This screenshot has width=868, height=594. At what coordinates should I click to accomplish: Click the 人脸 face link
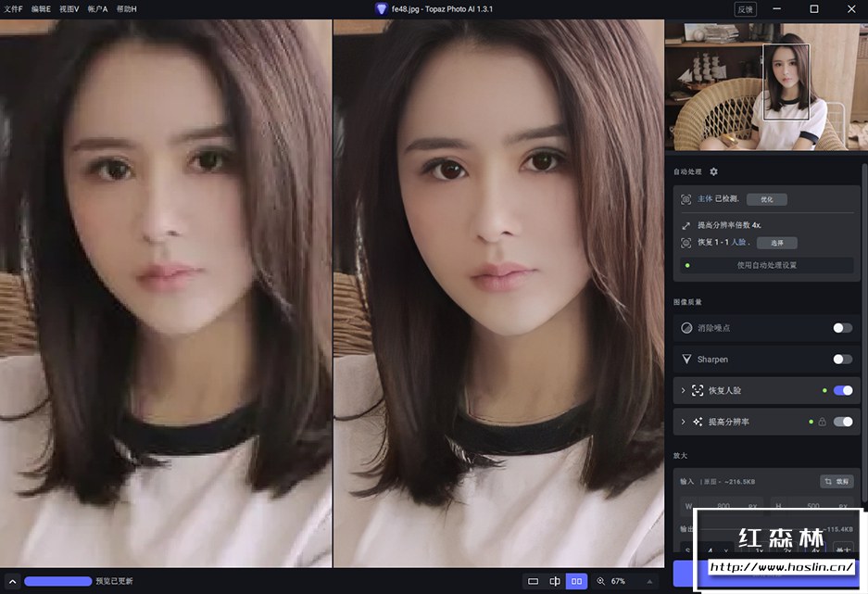738,243
